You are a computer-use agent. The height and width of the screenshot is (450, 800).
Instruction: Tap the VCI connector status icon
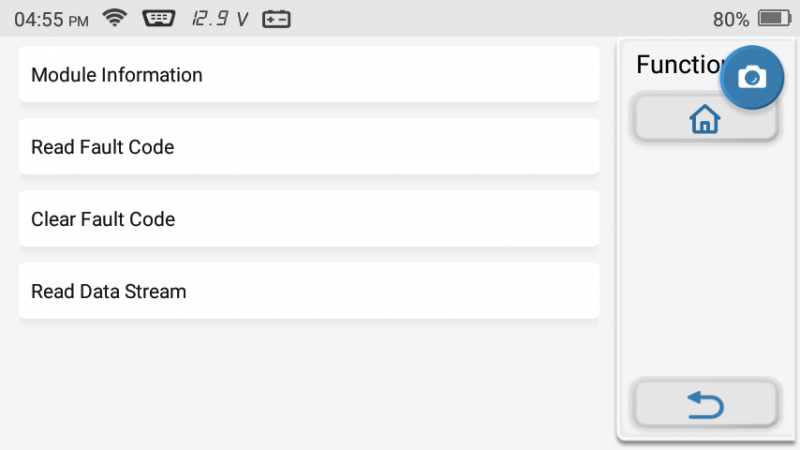coord(159,18)
